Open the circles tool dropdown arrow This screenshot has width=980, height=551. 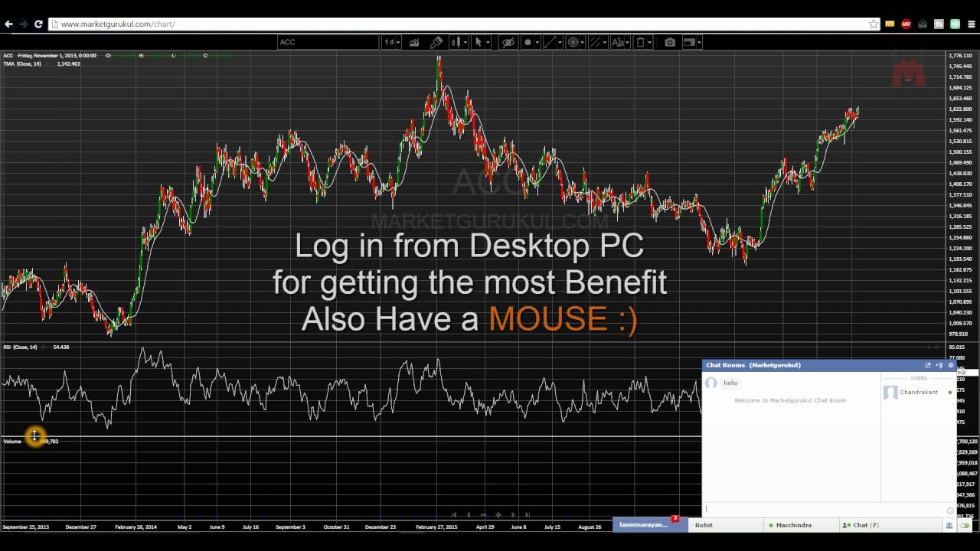[x=583, y=43]
